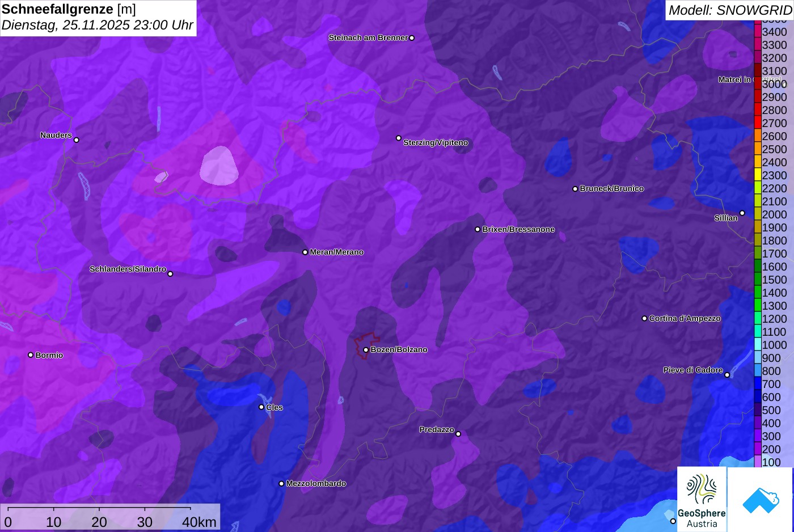Select the Sillian location marker dot

(x=742, y=213)
